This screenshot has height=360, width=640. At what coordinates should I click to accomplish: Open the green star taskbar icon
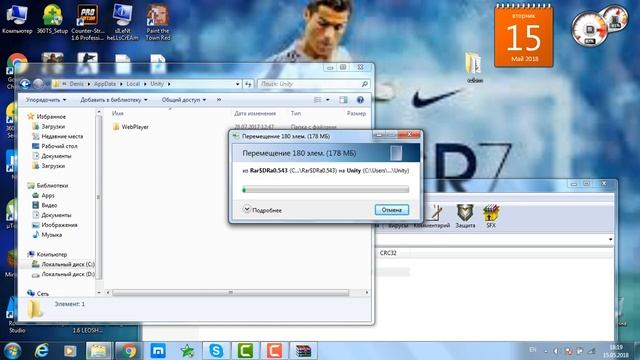tap(187, 351)
